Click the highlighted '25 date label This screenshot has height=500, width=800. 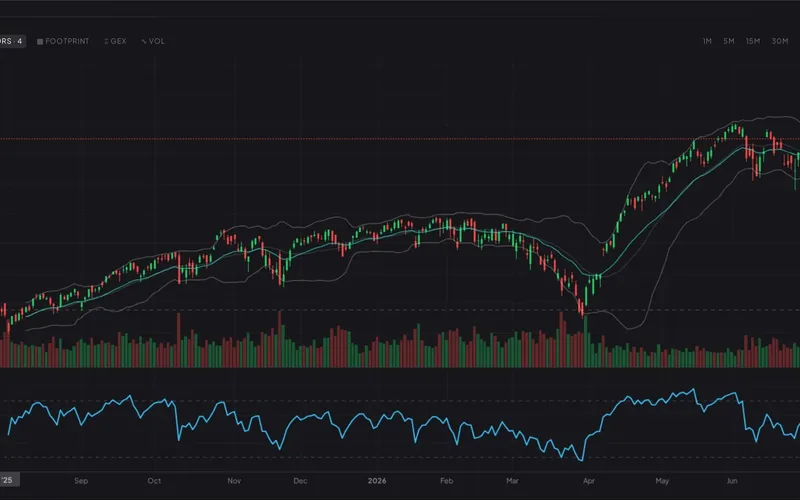click(x=9, y=480)
